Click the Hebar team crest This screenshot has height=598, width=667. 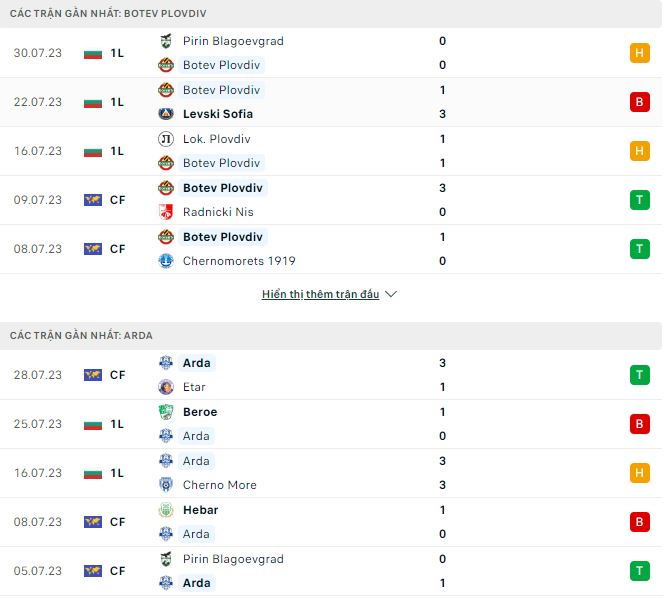click(x=166, y=510)
